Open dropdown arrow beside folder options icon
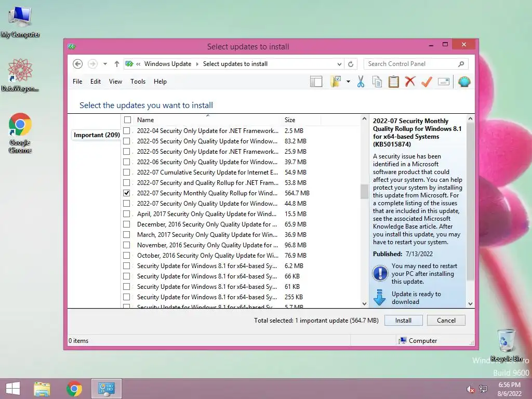 tap(348, 82)
